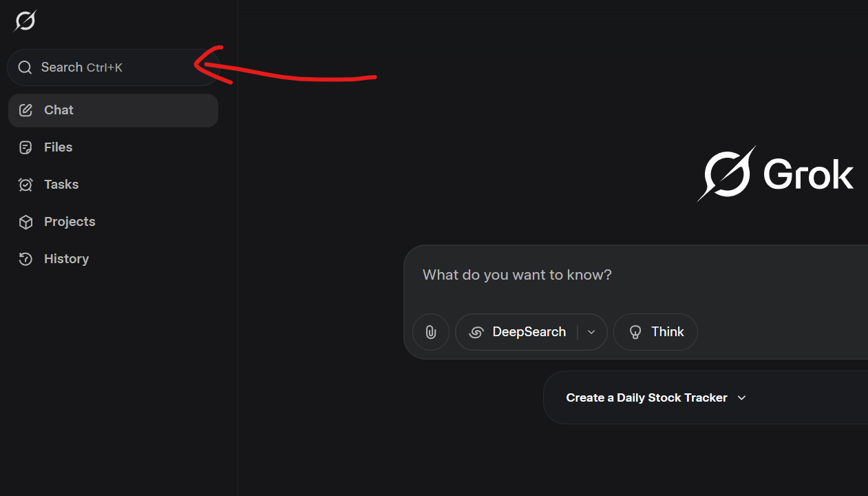Open the DeepSearch mode dropdown arrow

(x=591, y=332)
